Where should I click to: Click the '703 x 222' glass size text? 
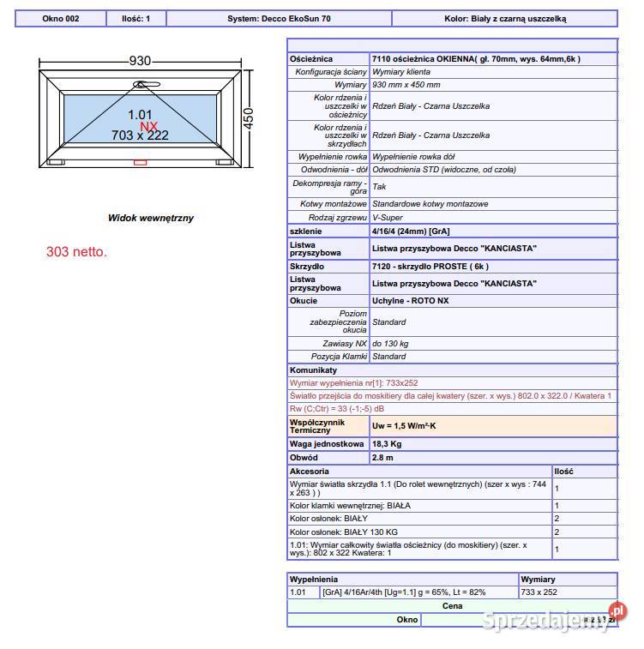coord(140,135)
